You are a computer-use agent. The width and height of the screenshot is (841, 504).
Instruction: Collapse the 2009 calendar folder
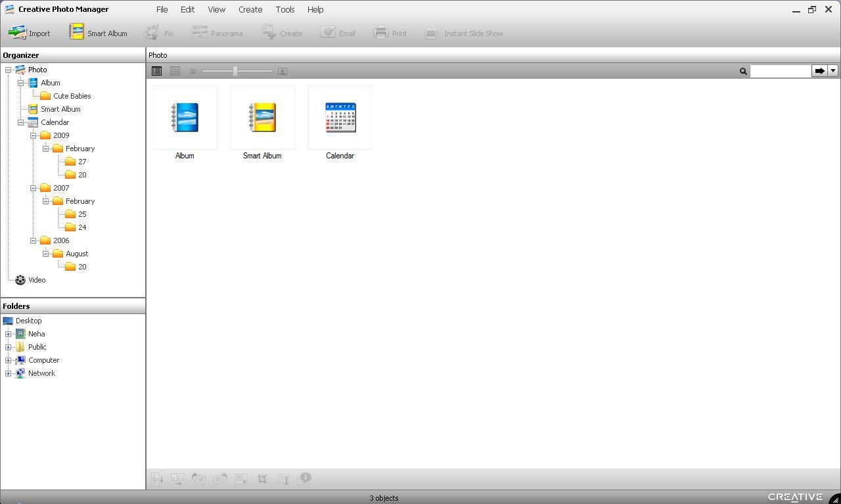click(x=33, y=135)
